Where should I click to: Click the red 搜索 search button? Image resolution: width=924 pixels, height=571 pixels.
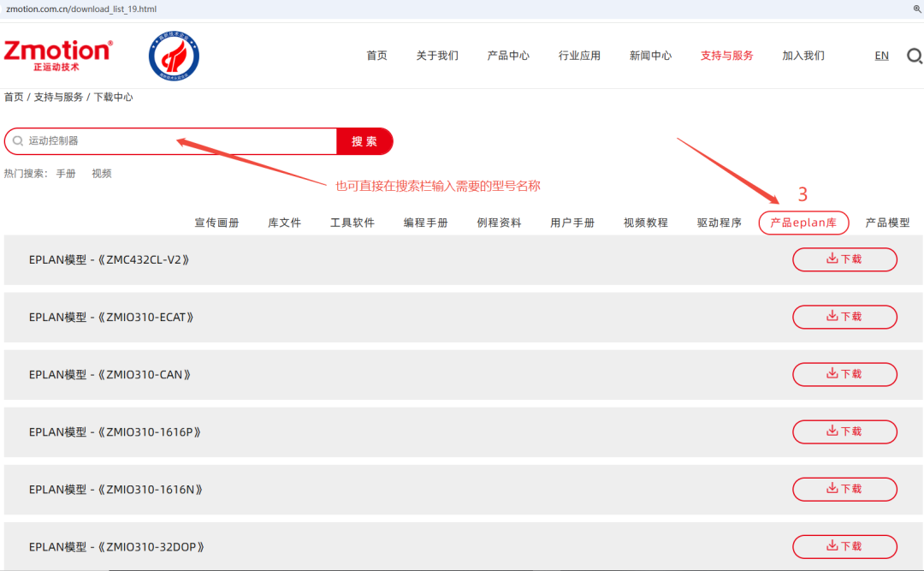click(x=364, y=140)
